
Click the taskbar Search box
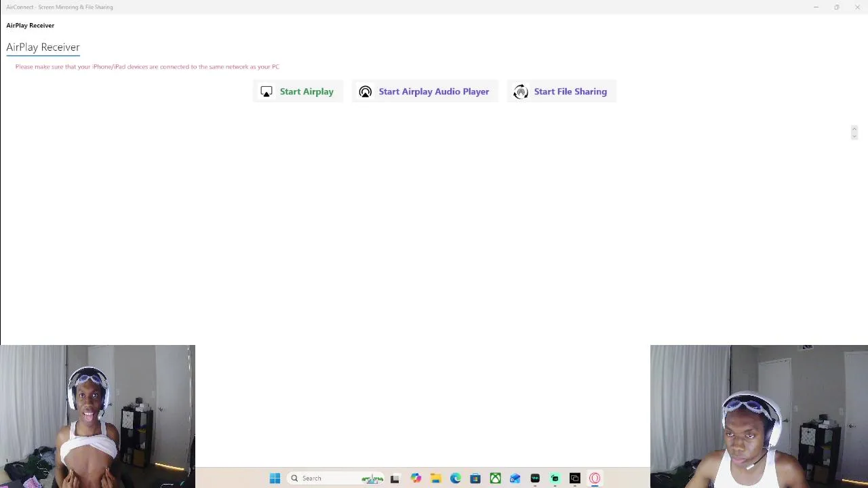[x=335, y=479]
